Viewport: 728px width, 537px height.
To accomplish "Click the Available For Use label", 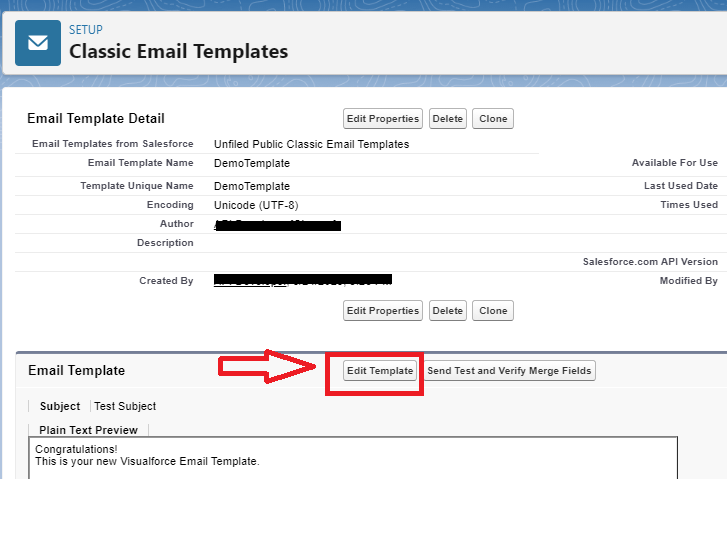I will point(675,163).
